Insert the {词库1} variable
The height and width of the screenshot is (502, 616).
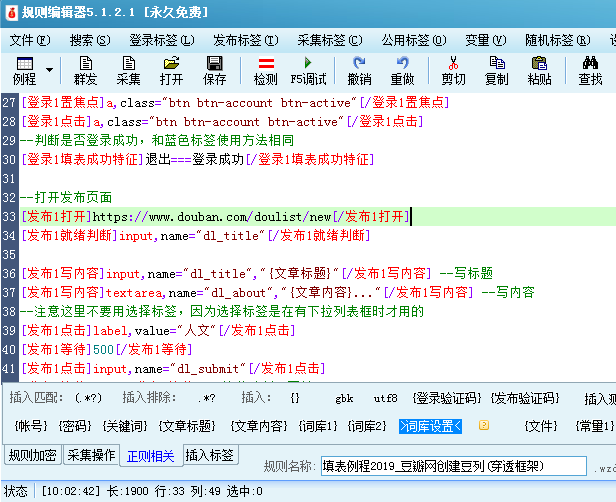click(318, 426)
